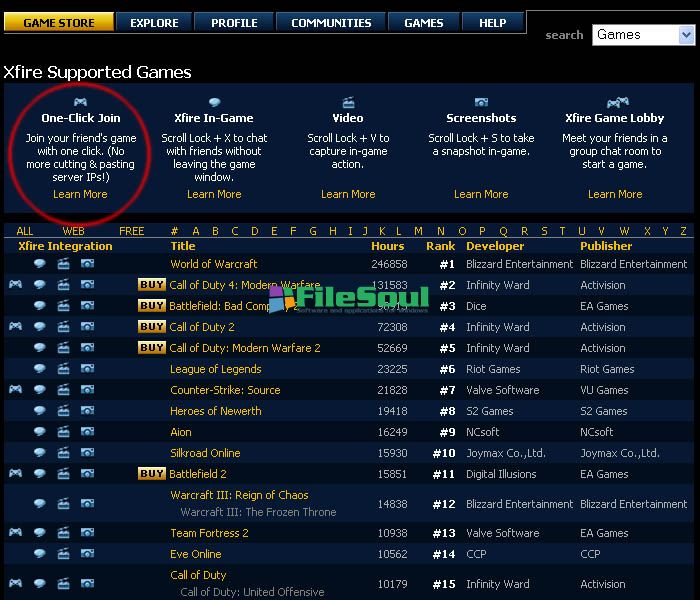This screenshot has width=700, height=600.
Task: Click the join gamepad icon for Counter-Strike: Source
Action: coord(16,390)
